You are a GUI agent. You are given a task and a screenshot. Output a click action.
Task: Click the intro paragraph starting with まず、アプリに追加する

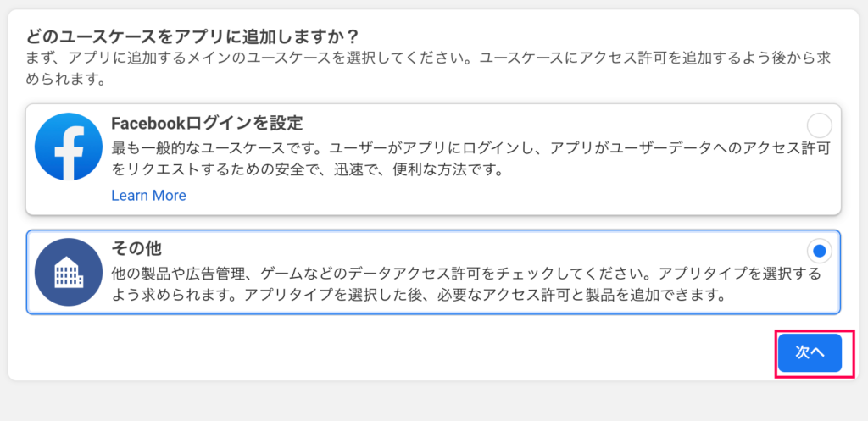pos(428,69)
